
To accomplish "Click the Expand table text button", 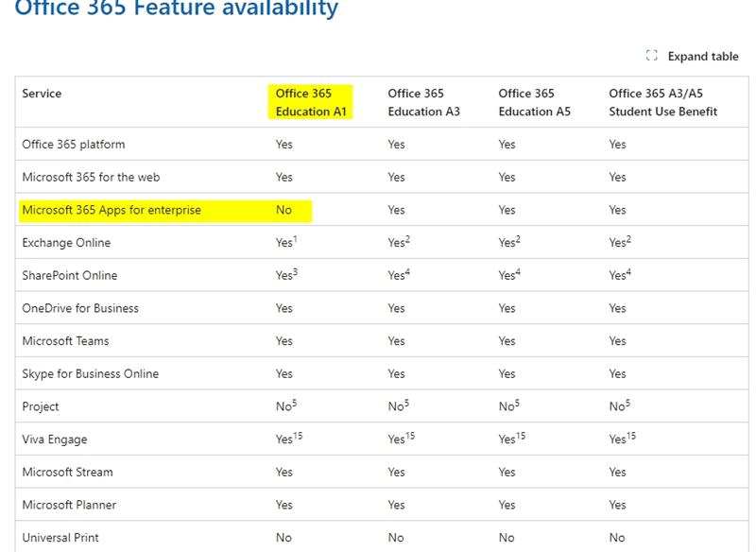I will tap(702, 57).
